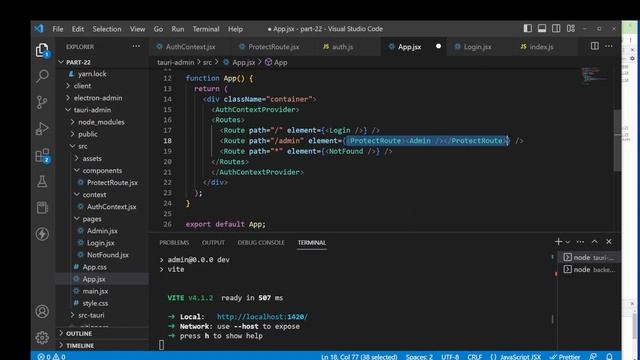
Task: Open the lightning bolt Thunder Client view
Action: coord(42,234)
